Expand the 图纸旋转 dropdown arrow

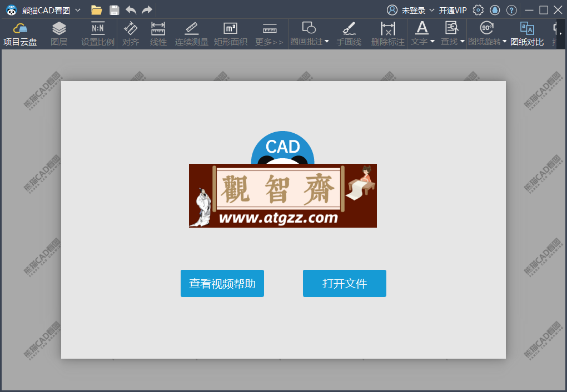504,42
